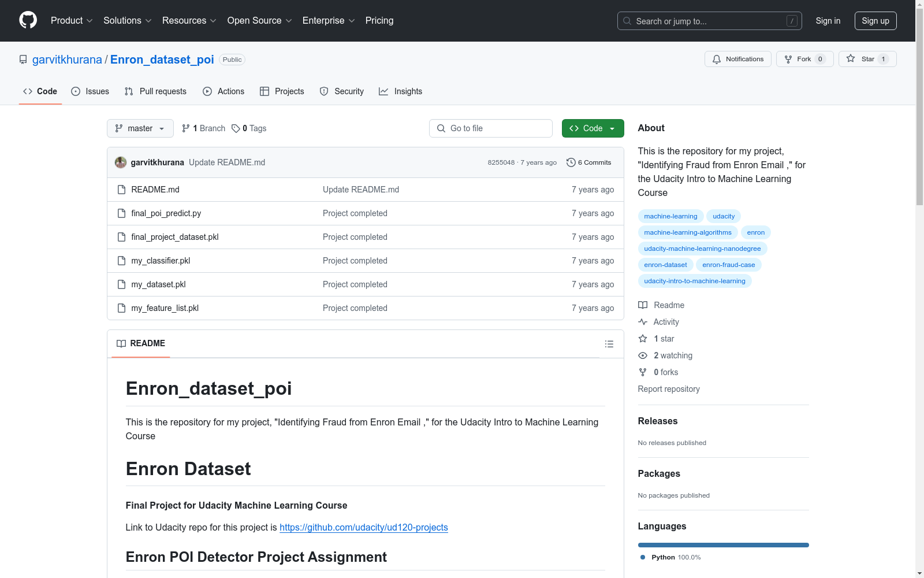Open the enron topic tag

pos(756,232)
